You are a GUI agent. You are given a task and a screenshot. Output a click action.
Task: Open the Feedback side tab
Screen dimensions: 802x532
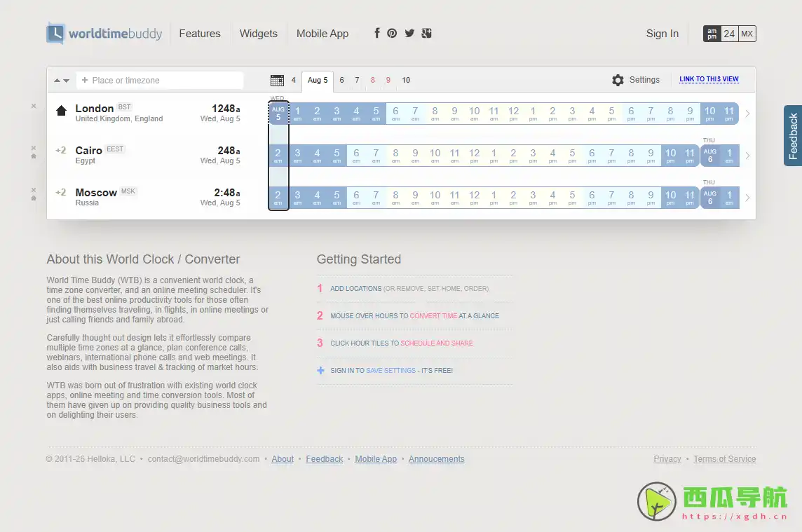(x=793, y=135)
